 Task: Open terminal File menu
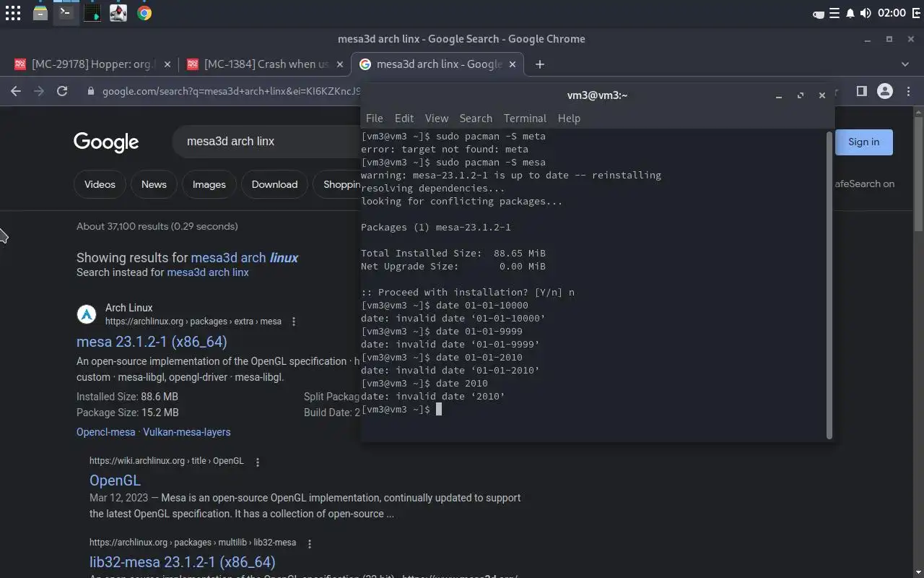[x=374, y=118]
